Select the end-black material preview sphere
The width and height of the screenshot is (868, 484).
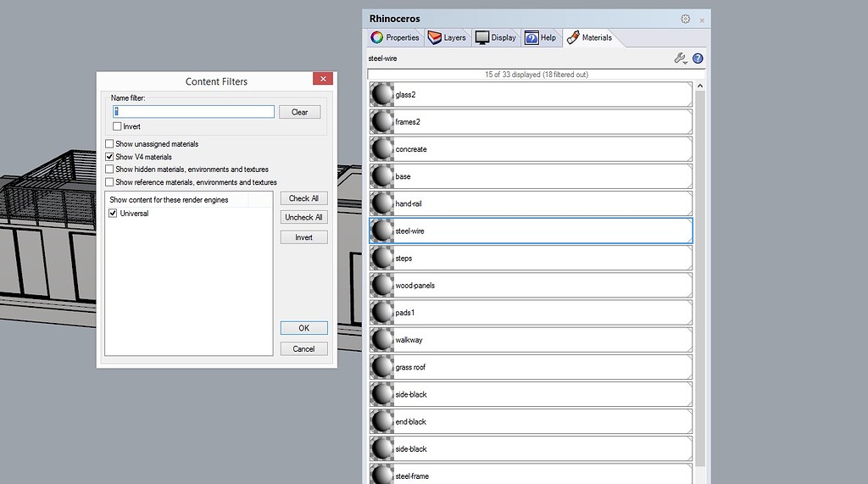pyautogui.click(x=382, y=421)
